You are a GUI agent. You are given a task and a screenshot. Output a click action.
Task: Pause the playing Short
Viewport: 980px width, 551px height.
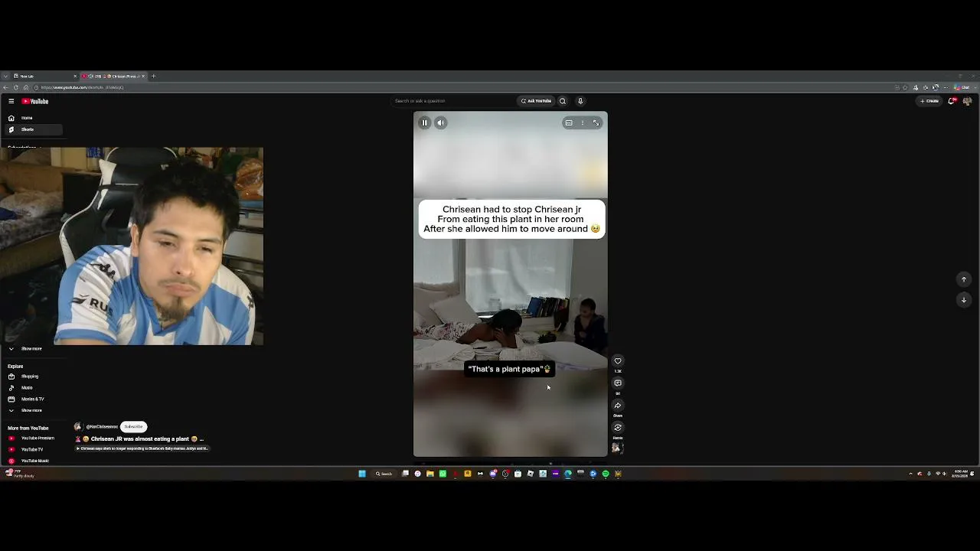(x=425, y=122)
